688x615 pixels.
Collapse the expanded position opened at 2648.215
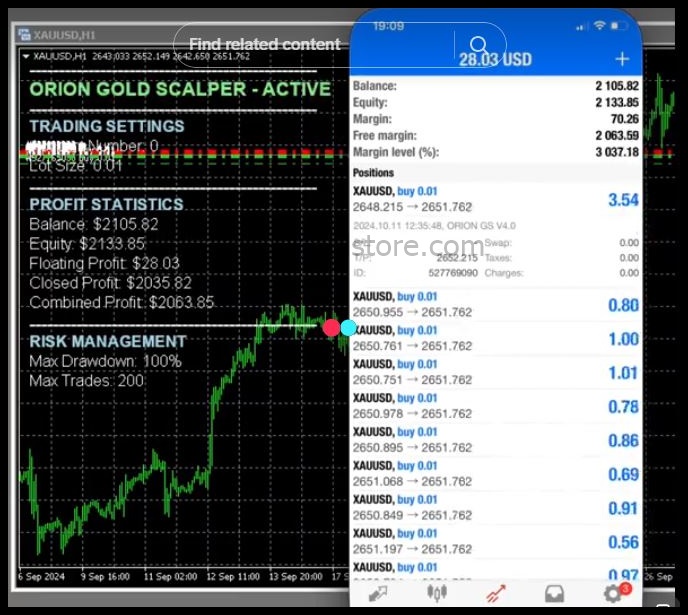(x=496, y=199)
